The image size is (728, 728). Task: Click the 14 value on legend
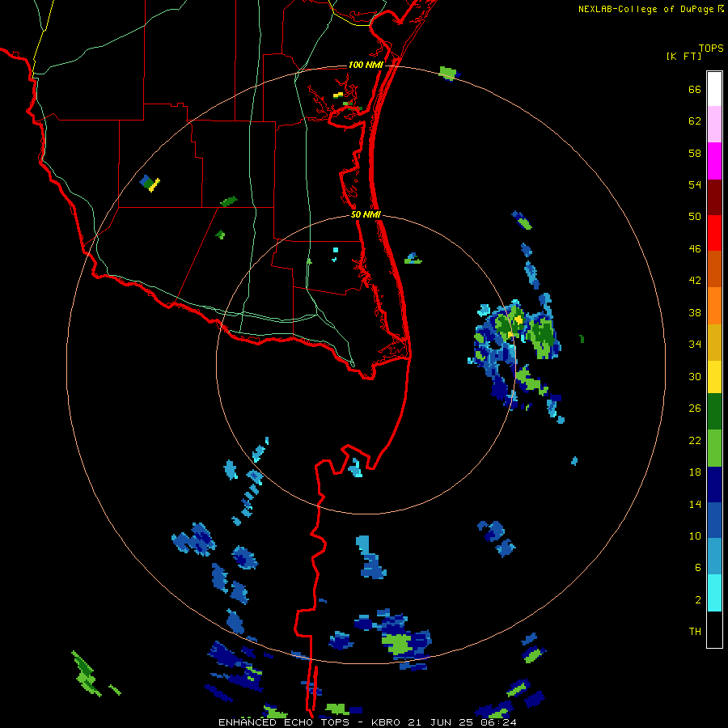pyautogui.click(x=695, y=504)
